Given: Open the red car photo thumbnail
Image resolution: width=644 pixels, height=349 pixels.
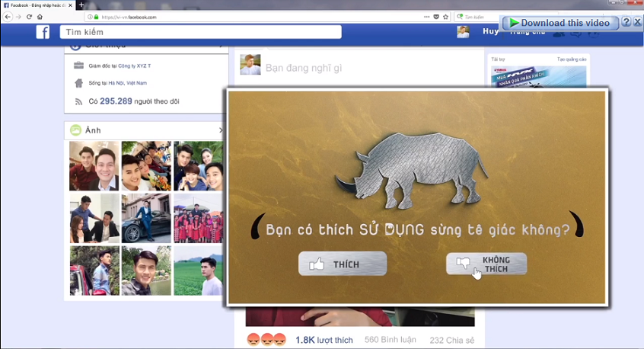Looking at the screenshot, I should click(x=94, y=271).
